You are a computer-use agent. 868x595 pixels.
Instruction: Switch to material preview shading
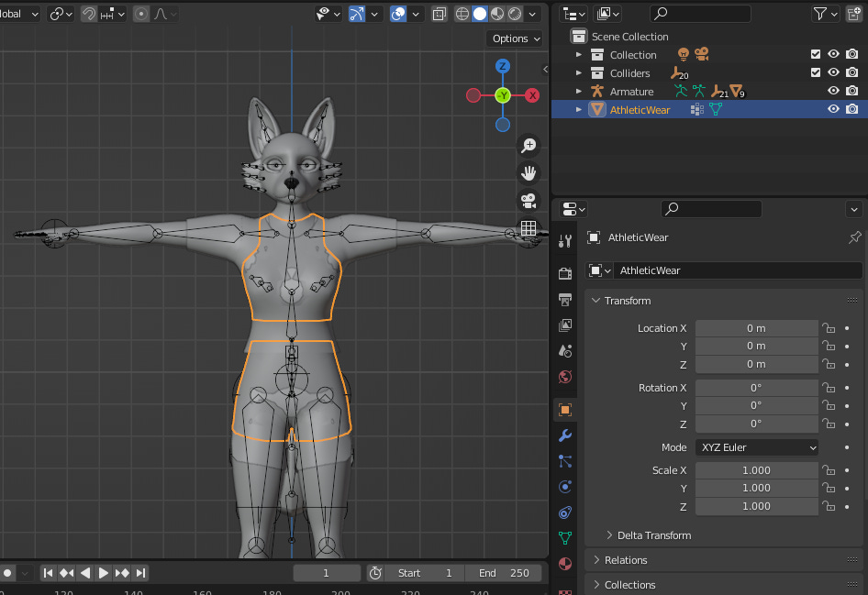(497, 14)
